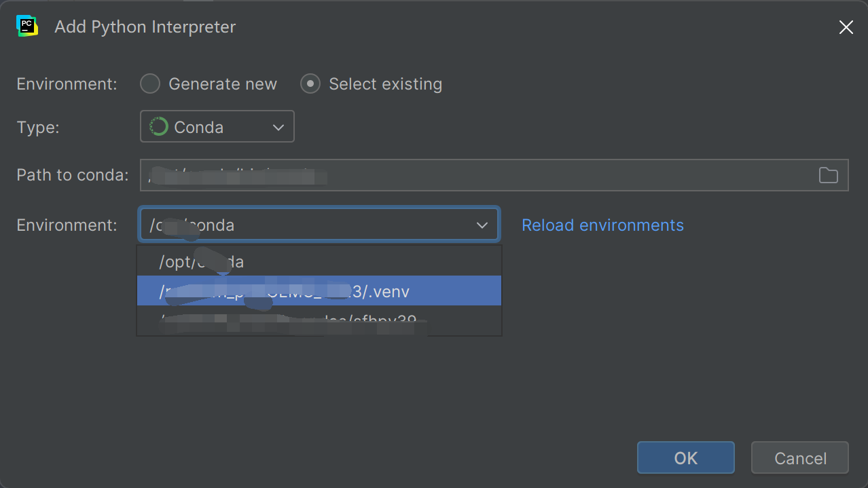Collapse the Environment combo box arrow

pos(482,225)
